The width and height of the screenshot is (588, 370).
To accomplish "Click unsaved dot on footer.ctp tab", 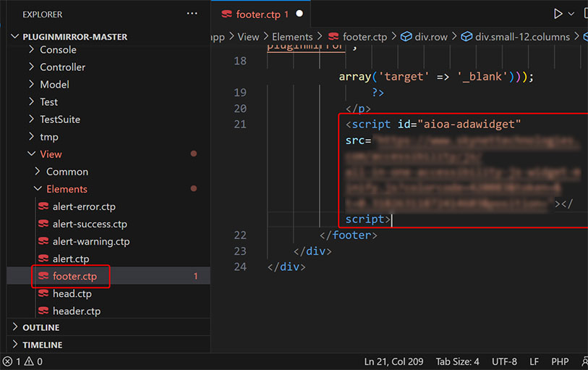I will coord(299,14).
